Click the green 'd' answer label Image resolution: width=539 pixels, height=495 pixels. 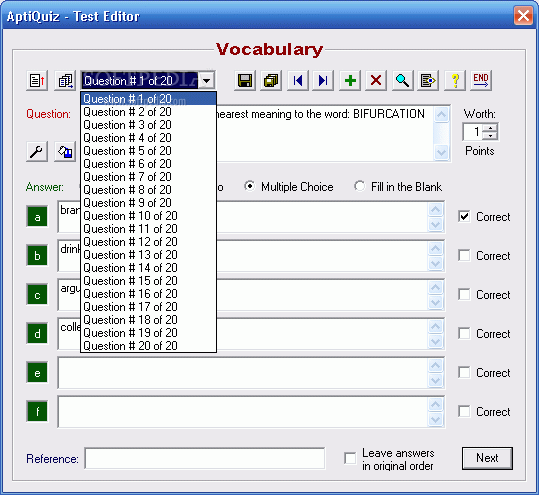tap(37, 333)
